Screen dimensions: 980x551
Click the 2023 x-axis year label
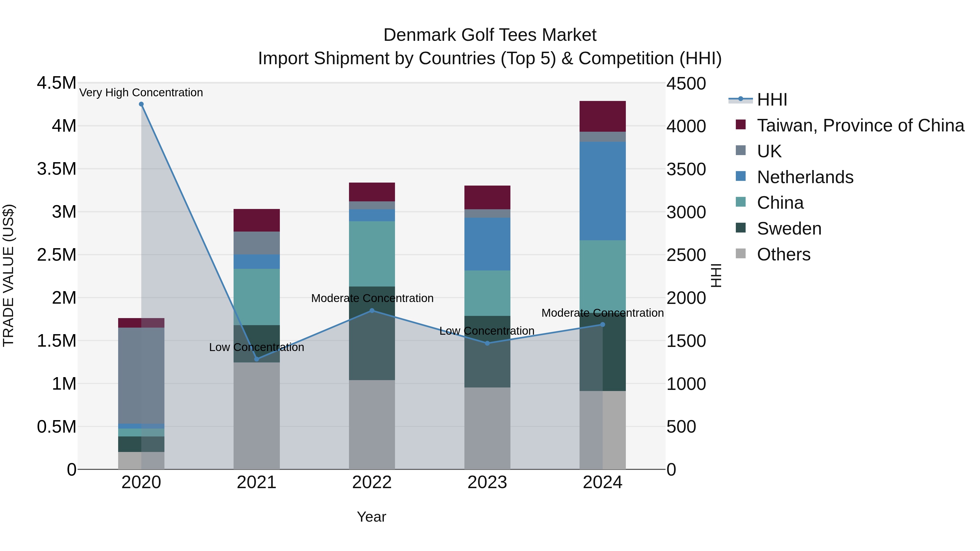[487, 482]
